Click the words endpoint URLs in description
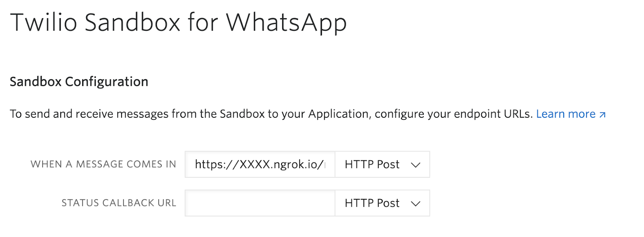 point(493,114)
